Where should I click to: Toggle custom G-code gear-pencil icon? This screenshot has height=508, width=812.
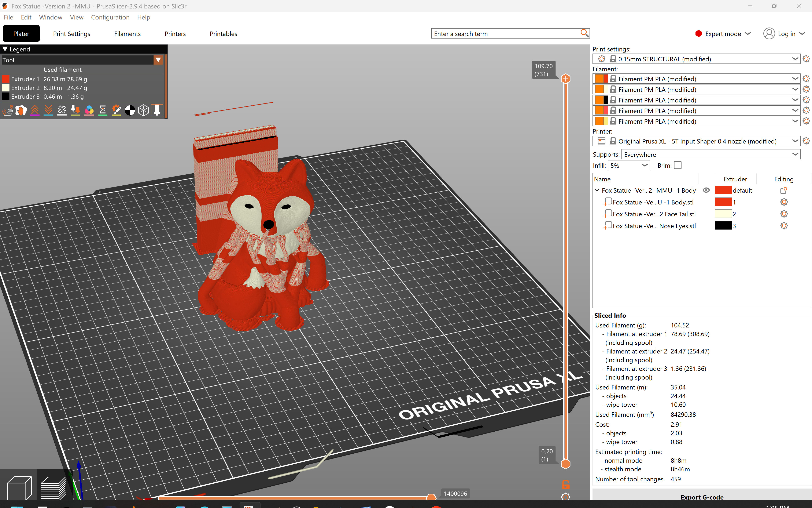coord(117,110)
